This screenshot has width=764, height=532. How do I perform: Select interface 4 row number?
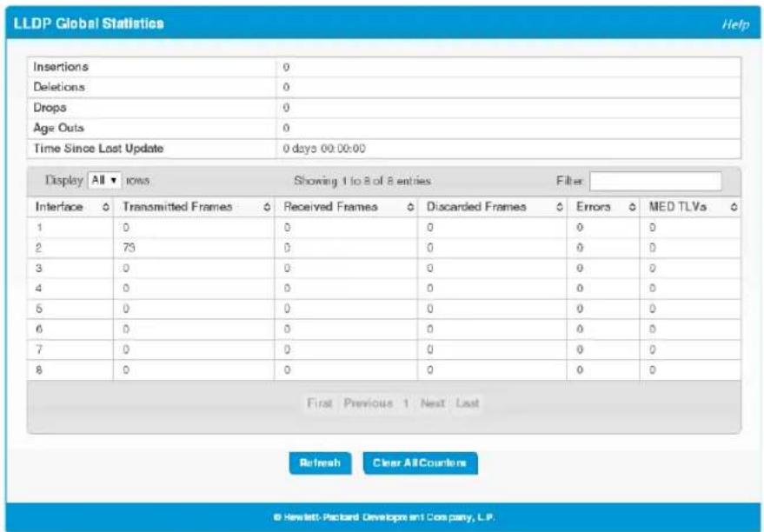[39, 289]
